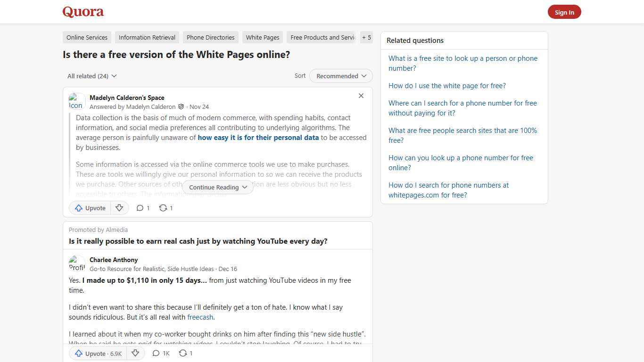
Task: Repost Madelyn Calderon's answer
Action: click(165, 208)
